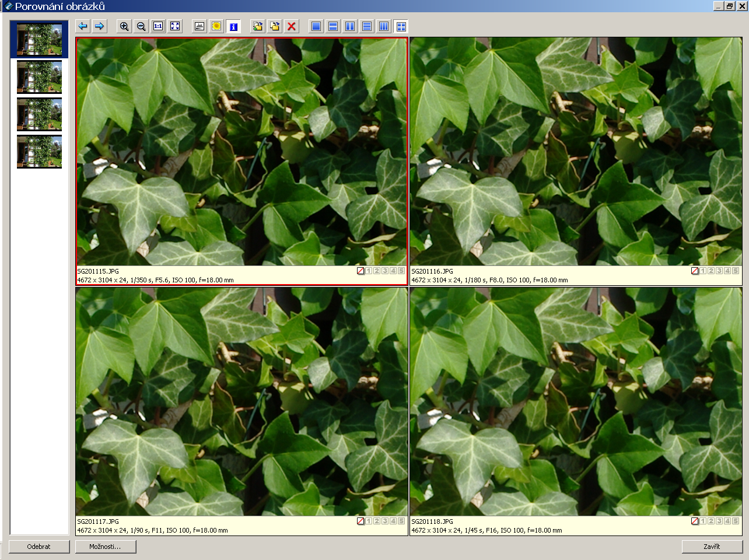Set zoom to 1:1 actual size

tap(158, 26)
